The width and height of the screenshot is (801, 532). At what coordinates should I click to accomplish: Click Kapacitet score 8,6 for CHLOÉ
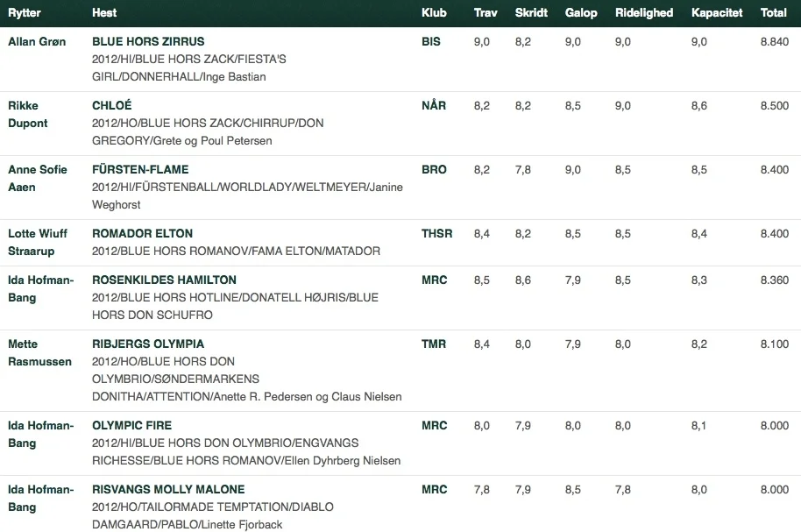[x=698, y=106]
